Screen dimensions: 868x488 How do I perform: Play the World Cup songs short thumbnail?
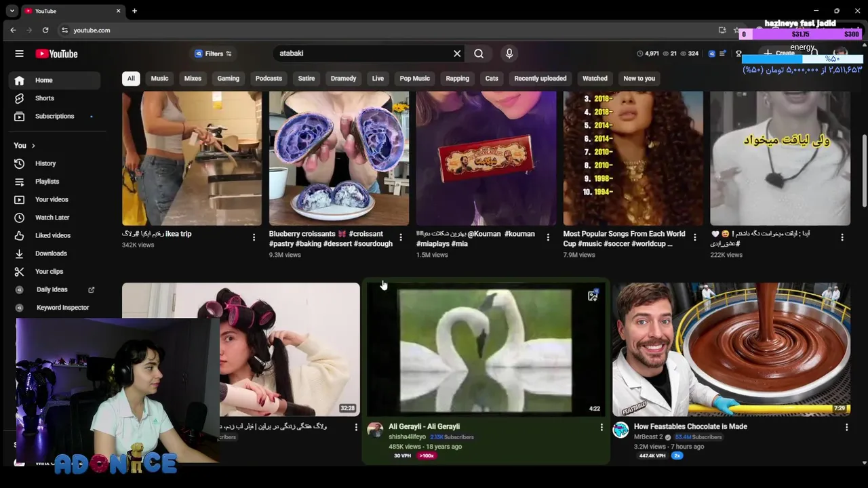633,159
